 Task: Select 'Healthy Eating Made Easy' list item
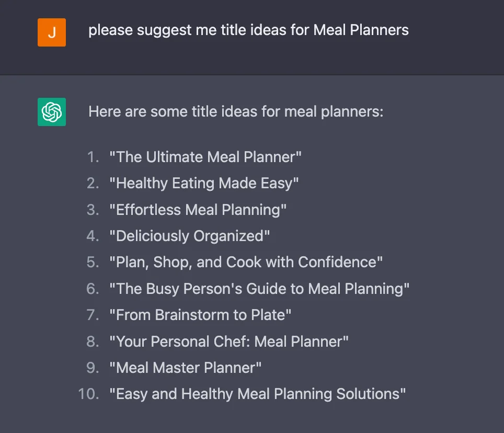pyautogui.click(x=204, y=184)
